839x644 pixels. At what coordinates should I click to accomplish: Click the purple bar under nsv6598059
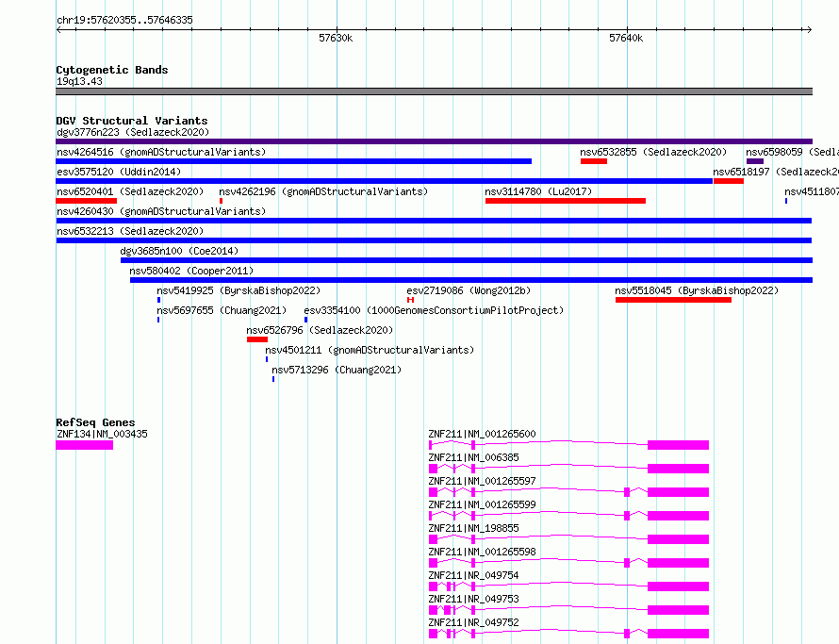755,161
